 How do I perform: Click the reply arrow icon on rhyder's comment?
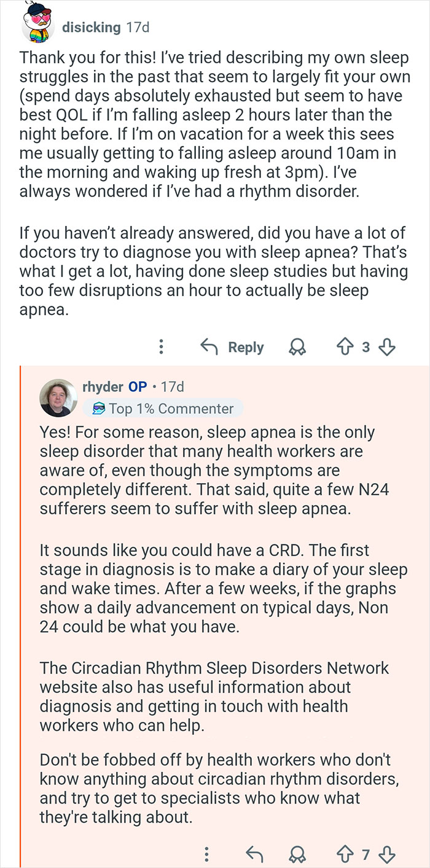[x=254, y=854]
